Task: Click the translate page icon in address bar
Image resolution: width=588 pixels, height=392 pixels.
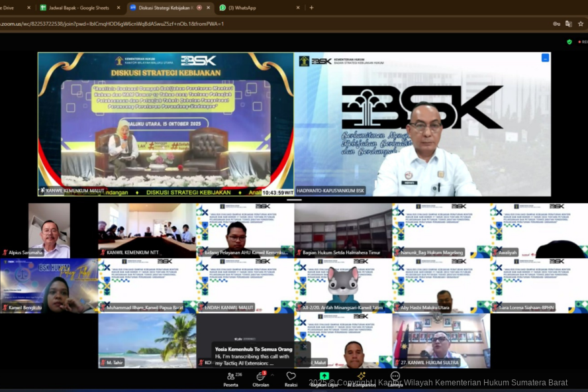Action: [568, 24]
